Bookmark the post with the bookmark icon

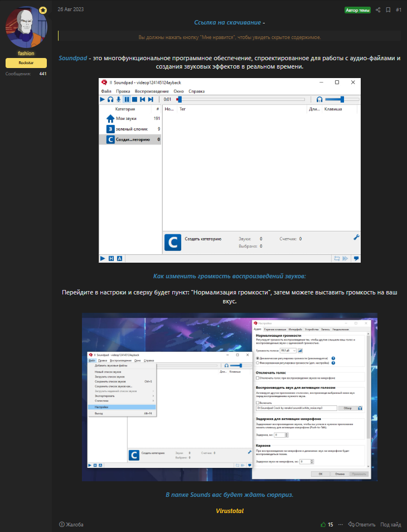click(389, 10)
